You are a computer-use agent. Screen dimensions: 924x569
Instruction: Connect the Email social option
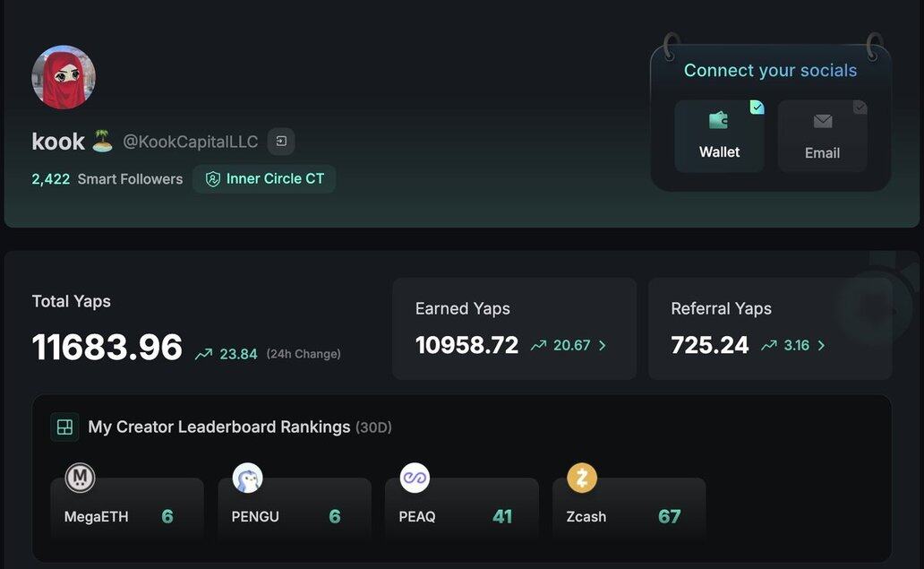click(822, 136)
